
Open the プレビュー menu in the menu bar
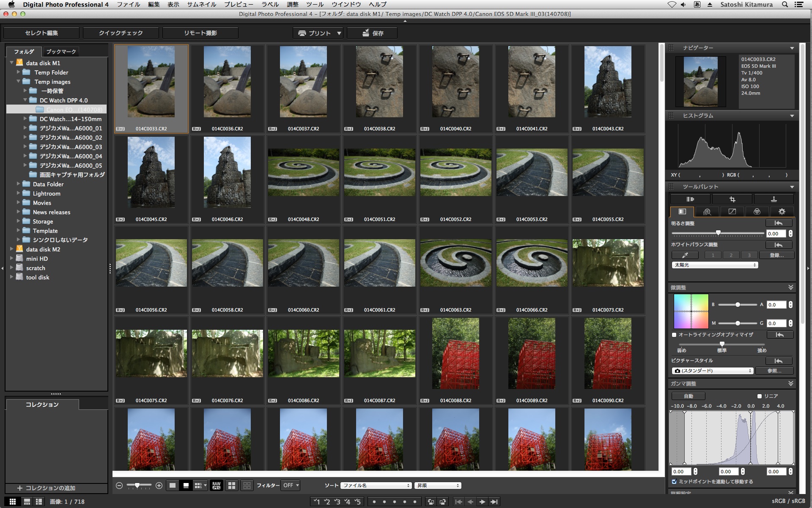point(239,4)
